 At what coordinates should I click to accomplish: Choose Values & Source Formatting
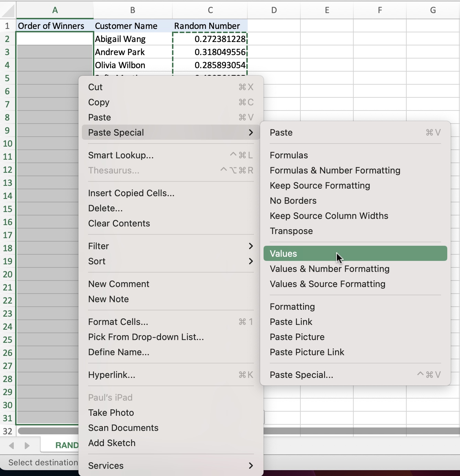355,284
